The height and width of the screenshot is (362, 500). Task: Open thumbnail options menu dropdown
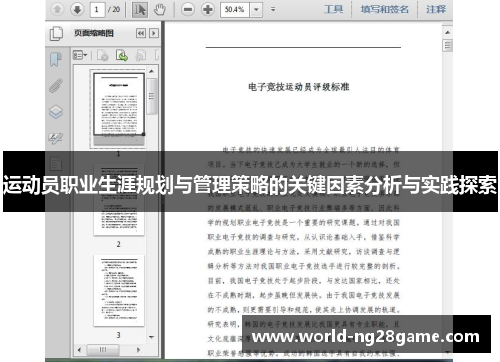[x=80, y=55]
